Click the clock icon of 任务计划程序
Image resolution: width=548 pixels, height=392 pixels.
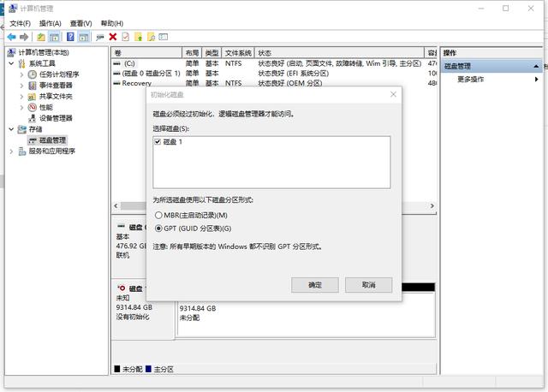[33, 74]
